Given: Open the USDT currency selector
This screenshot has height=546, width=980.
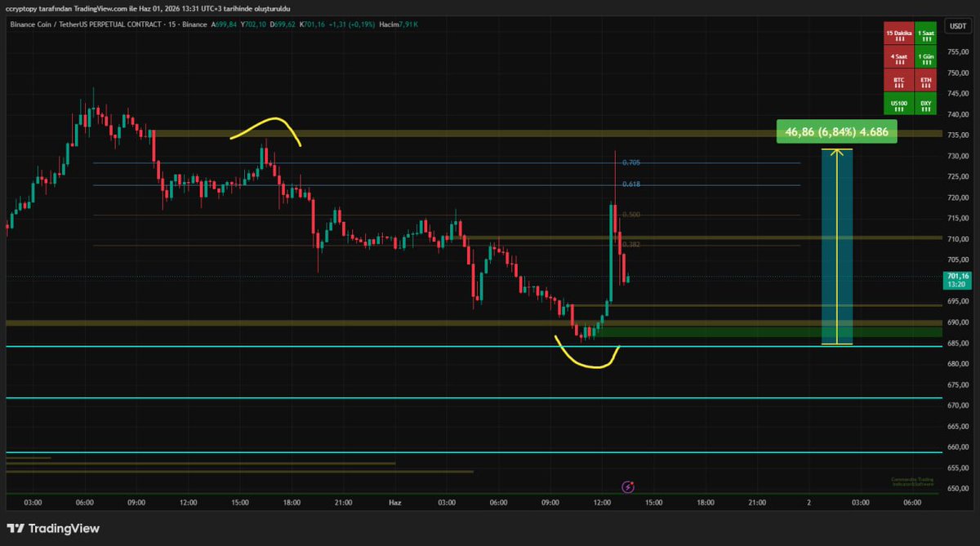Looking at the screenshot, I should pos(956,26).
